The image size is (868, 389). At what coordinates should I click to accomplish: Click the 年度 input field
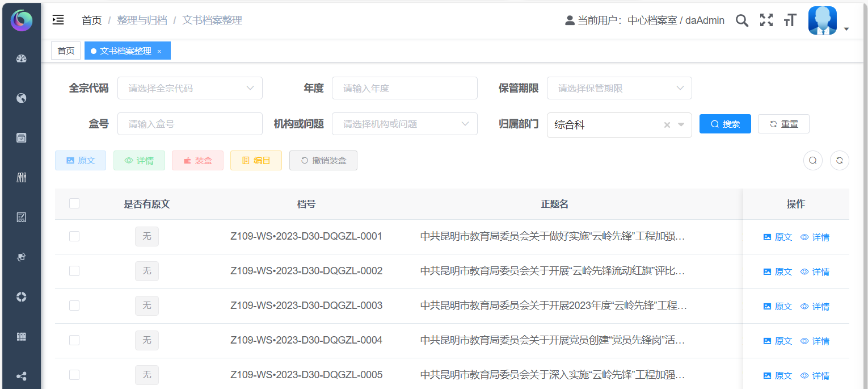coord(404,88)
